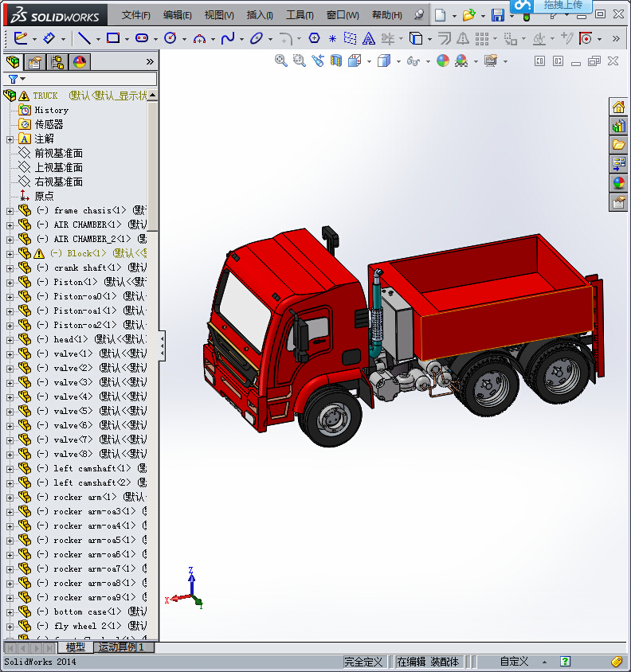Image resolution: width=631 pixels, height=672 pixels.
Task: Click the Save icon
Action: point(498,15)
